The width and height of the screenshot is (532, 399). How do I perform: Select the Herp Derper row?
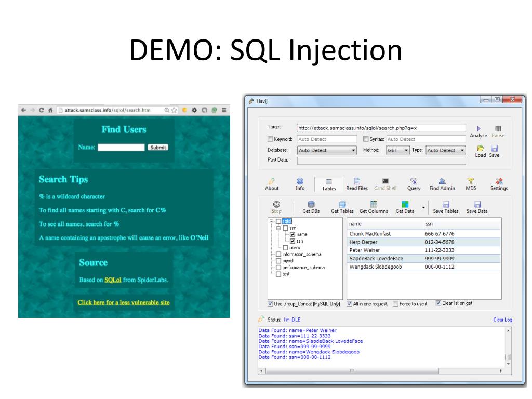(x=424, y=242)
